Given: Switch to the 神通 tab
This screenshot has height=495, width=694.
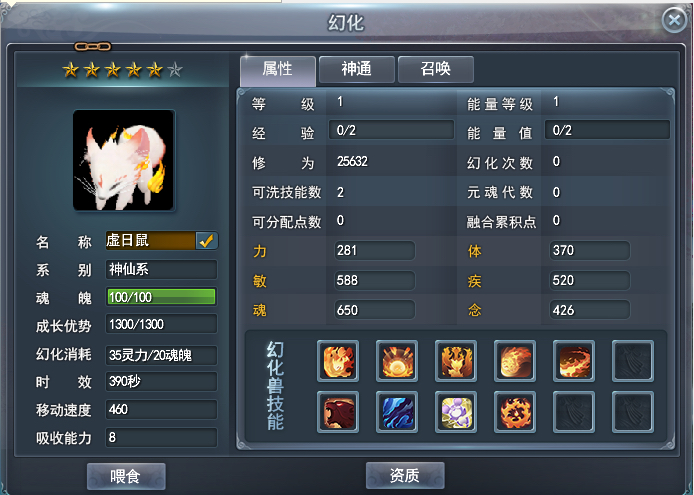Looking at the screenshot, I should click(357, 69).
